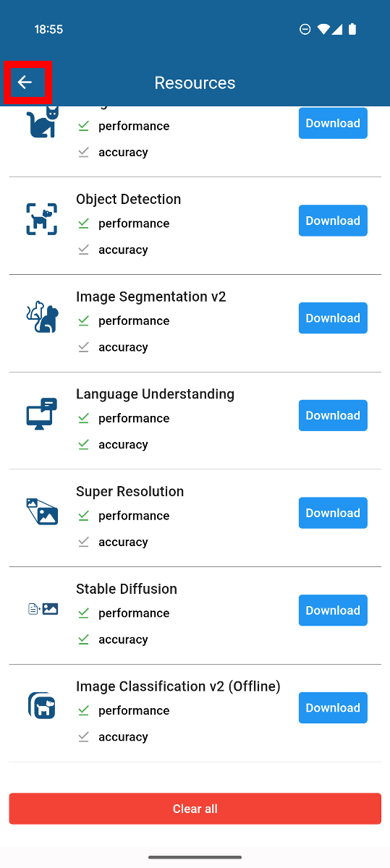390x868 pixels.
Task: Toggle the Stable Diffusion performance checkmark
Action: [83, 613]
